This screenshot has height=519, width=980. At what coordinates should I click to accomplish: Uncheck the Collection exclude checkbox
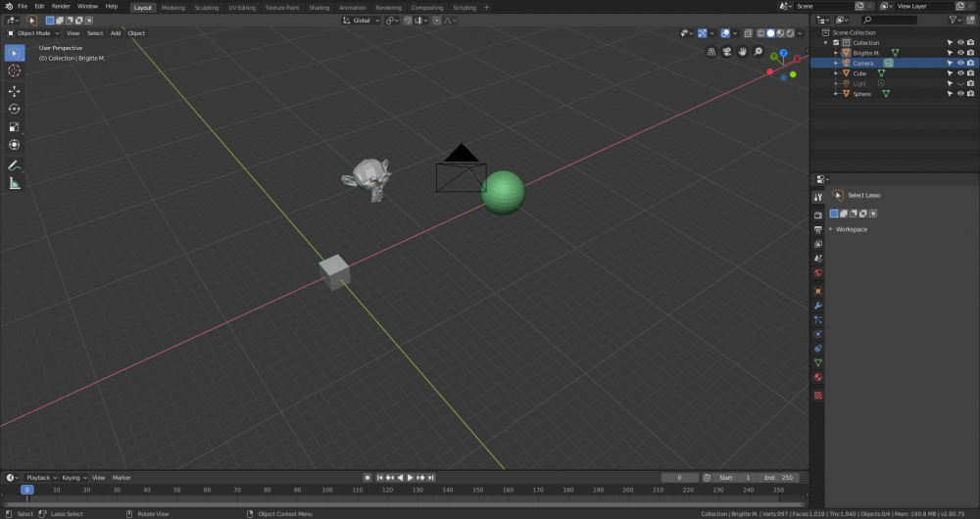tap(836, 42)
